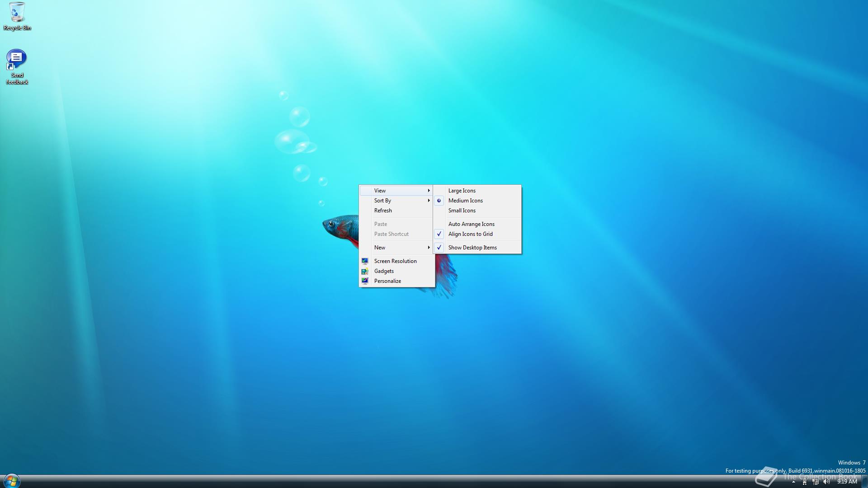This screenshot has width=868, height=488.
Task: Click the figure-shaped tray icon beside the arrow
Action: tap(805, 482)
